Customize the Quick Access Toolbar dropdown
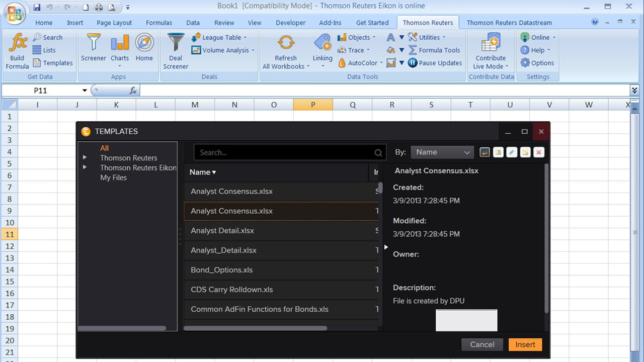This screenshot has height=362, width=644. pyautogui.click(x=128, y=8)
